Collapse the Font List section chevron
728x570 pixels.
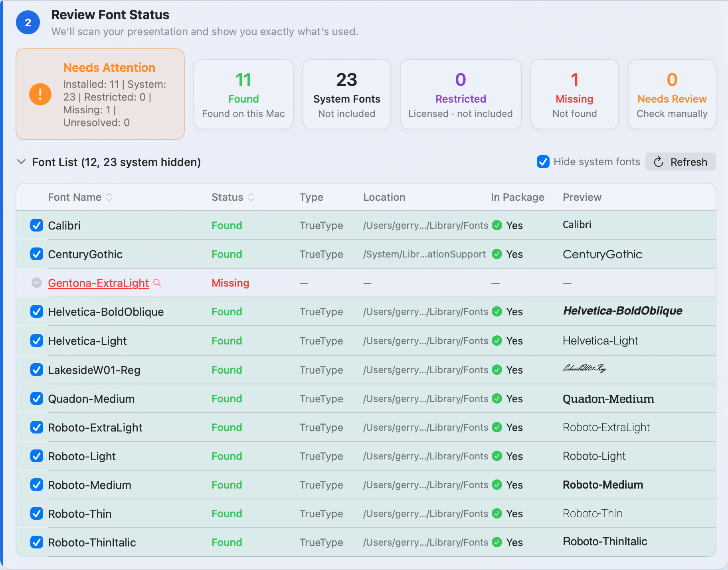[x=22, y=162]
